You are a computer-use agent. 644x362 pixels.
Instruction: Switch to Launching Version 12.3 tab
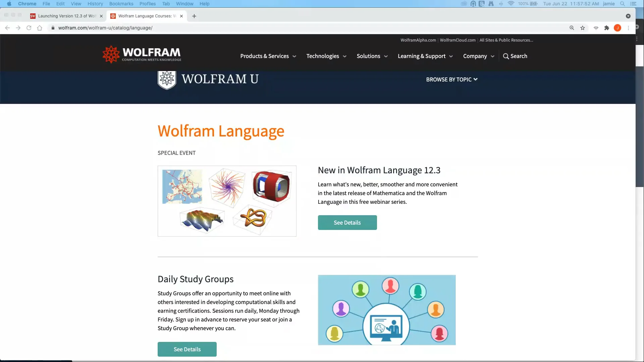(67, 16)
